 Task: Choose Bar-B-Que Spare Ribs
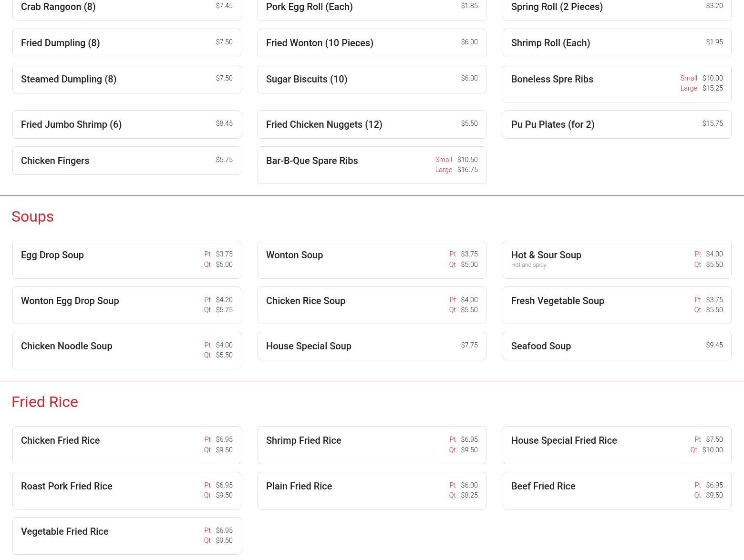[x=372, y=165]
